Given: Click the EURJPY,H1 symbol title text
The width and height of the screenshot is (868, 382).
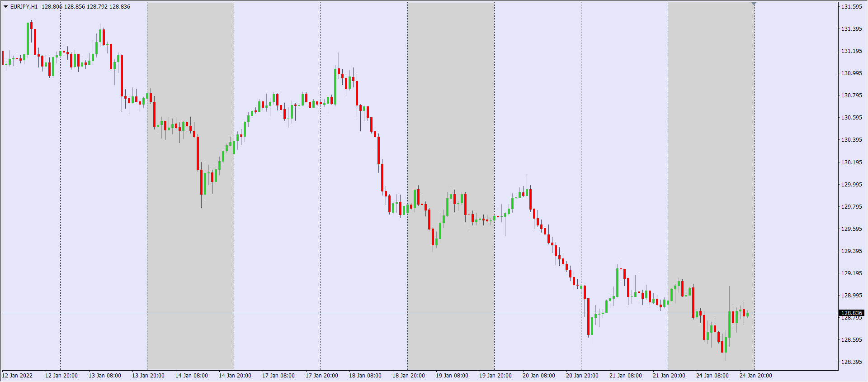Looking at the screenshot, I should pyautogui.click(x=24, y=7).
